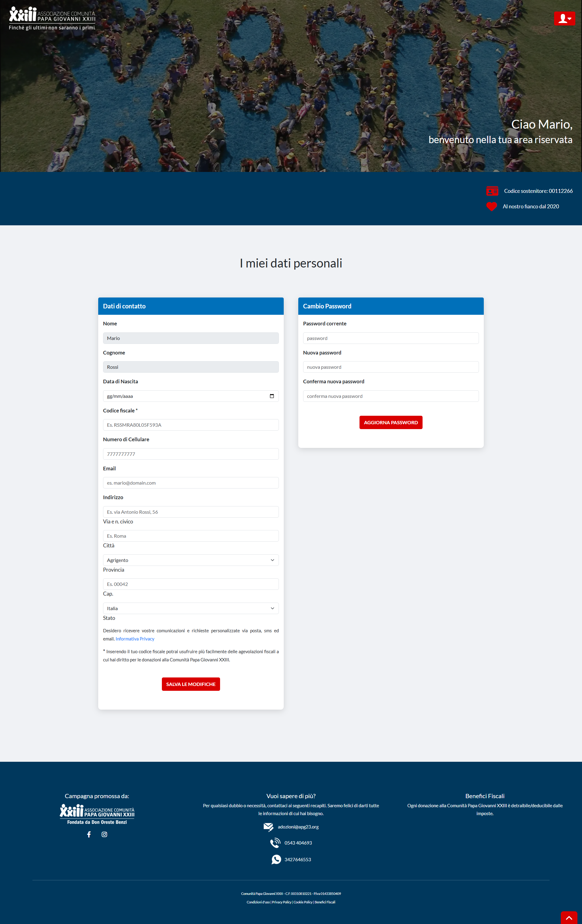Click into the Codice fiscale input field

191,425
